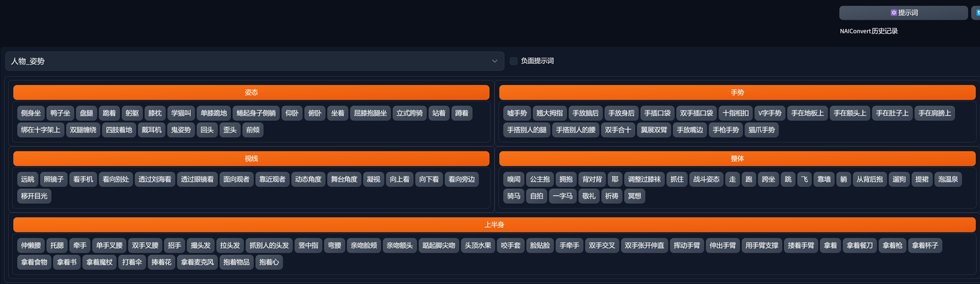Click the 整体 orange section header

pyautogui.click(x=737, y=159)
